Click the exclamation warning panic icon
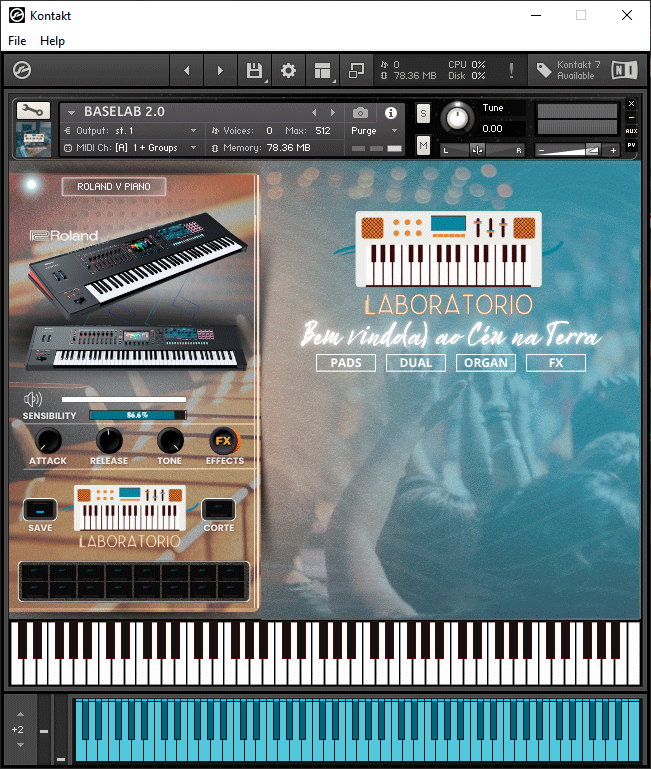This screenshot has height=769, width=651. click(x=511, y=71)
